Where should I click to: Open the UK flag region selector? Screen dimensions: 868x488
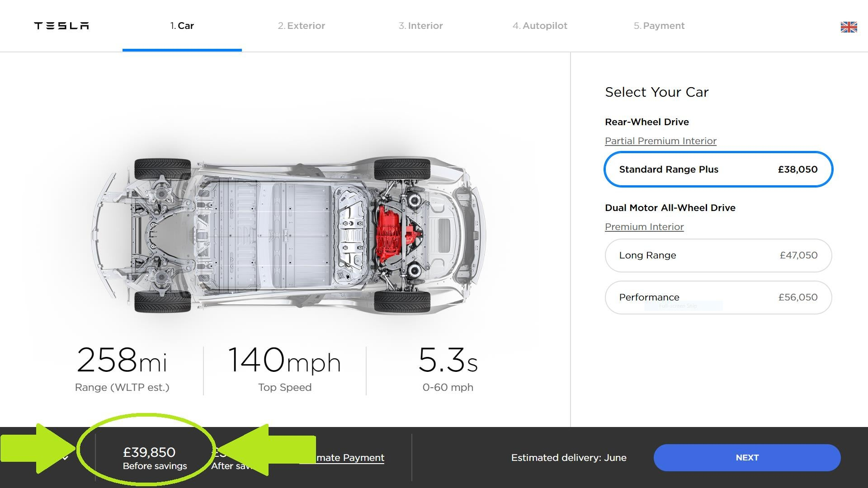click(849, 27)
